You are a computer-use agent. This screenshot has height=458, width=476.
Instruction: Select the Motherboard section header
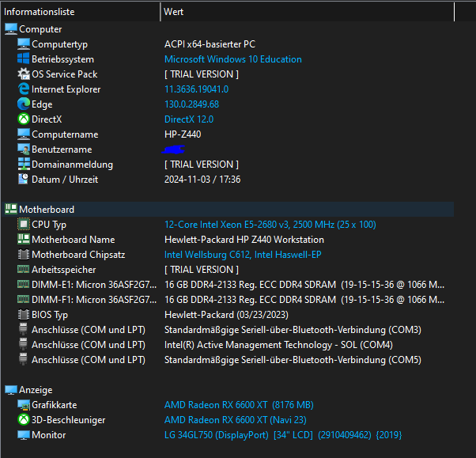coord(46,210)
